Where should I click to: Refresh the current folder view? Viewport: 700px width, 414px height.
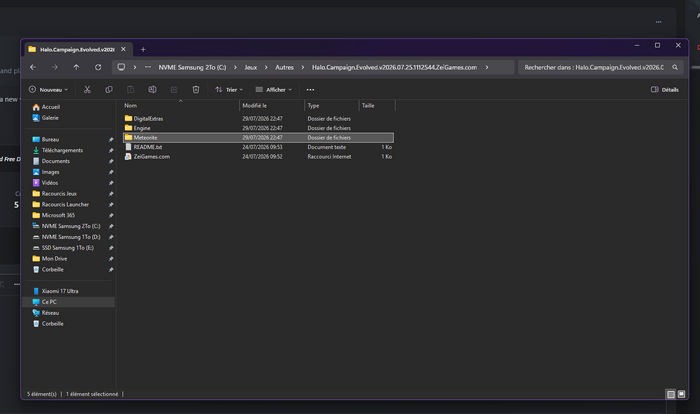click(x=98, y=67)
